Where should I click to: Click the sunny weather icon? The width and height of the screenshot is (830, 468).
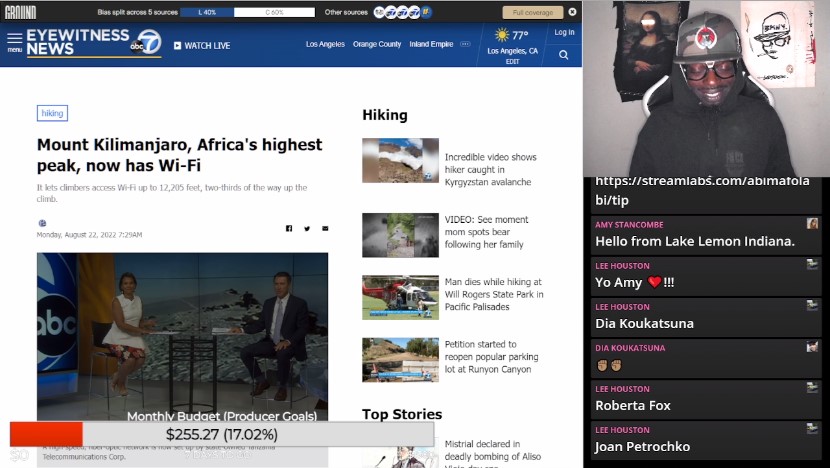(x=502, y=35)
